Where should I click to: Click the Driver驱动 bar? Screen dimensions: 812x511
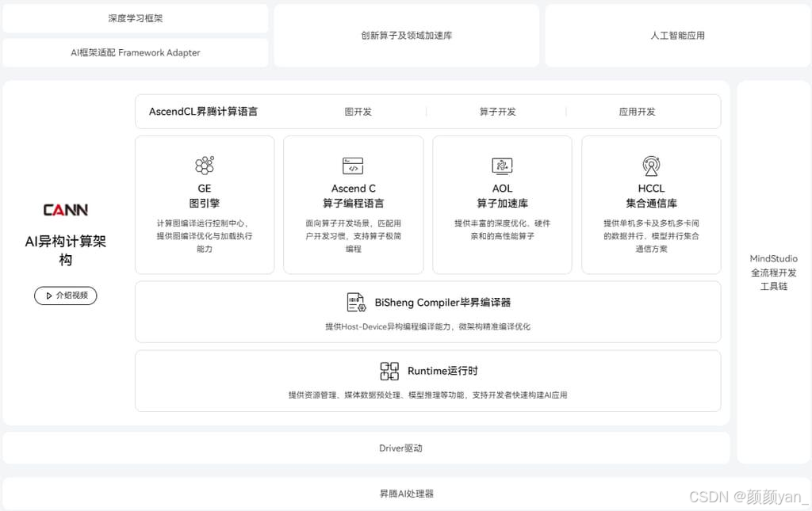(x=366, y=448)
